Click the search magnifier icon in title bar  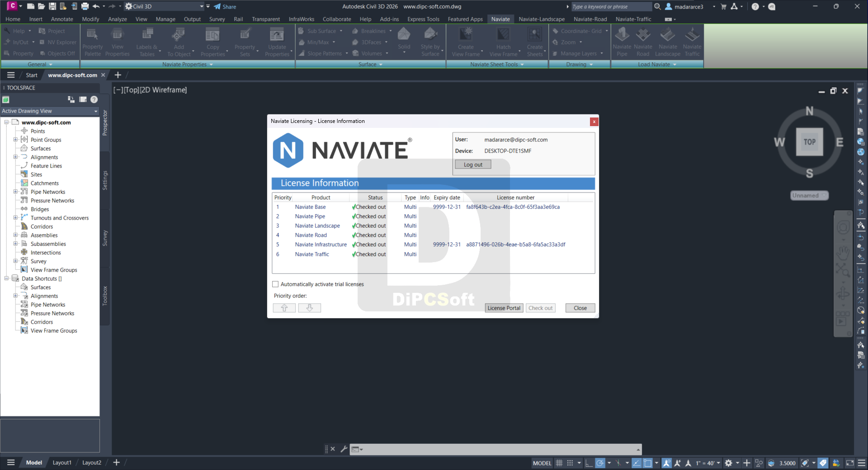(658, 6)
